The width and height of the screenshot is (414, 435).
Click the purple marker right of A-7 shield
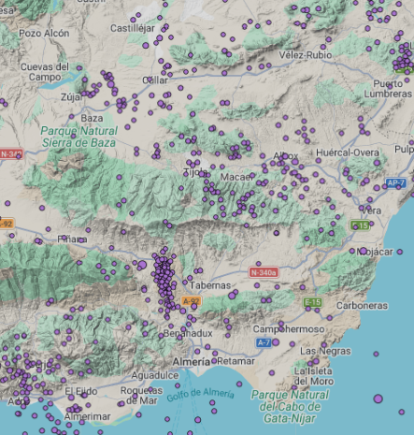[275, 342]
